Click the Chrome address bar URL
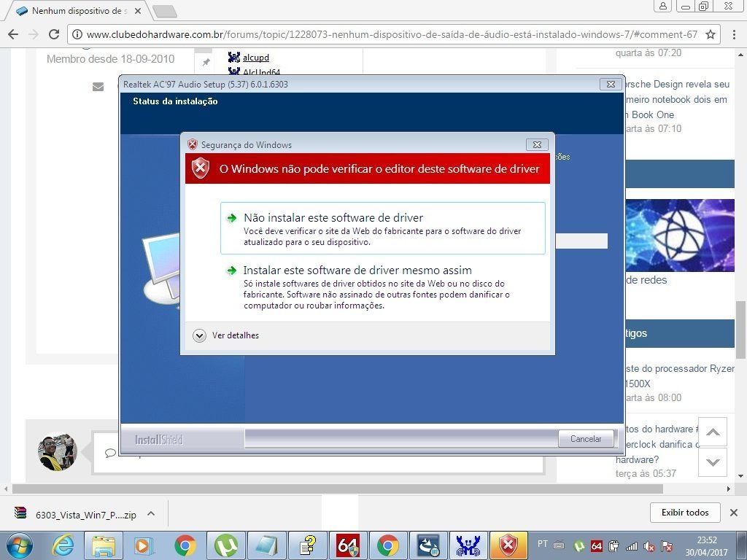Screen dimensions: 747x560 pyautogui.click(x=392, y=34)
